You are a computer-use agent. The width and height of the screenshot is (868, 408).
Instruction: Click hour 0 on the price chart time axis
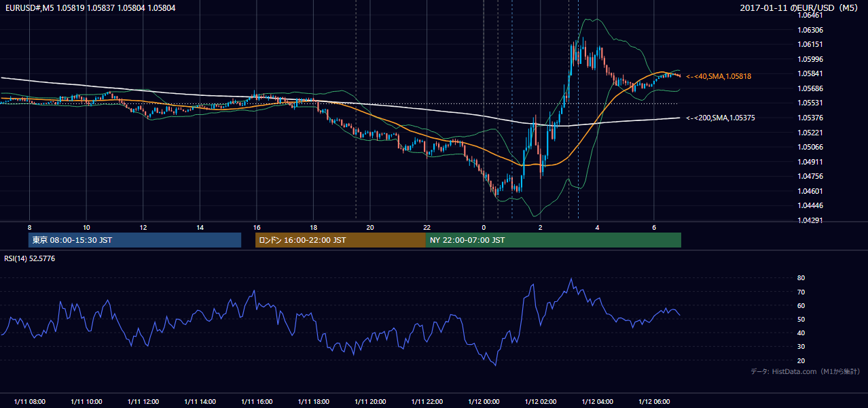coord(484,227)
